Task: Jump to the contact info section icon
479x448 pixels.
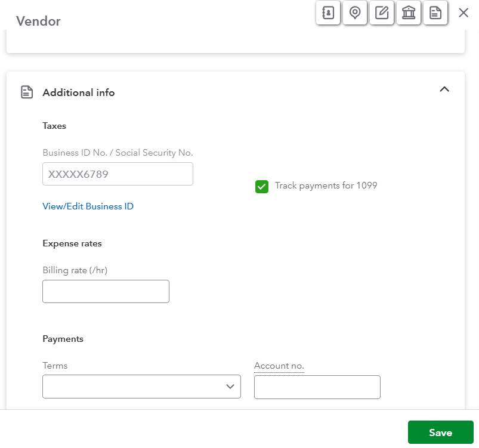Action: point(328,13)
